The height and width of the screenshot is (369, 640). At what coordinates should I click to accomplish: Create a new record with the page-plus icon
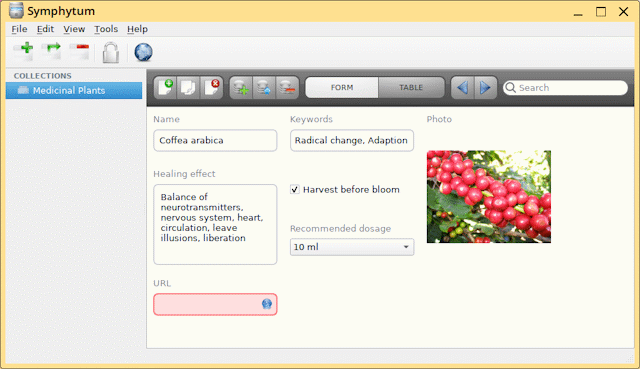coord(165,87)
